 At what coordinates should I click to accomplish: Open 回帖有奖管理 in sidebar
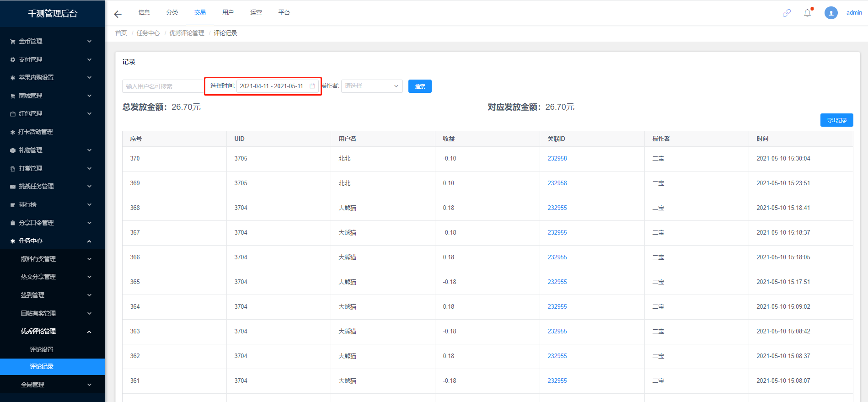pyautogui.click(x=38, y=313)
